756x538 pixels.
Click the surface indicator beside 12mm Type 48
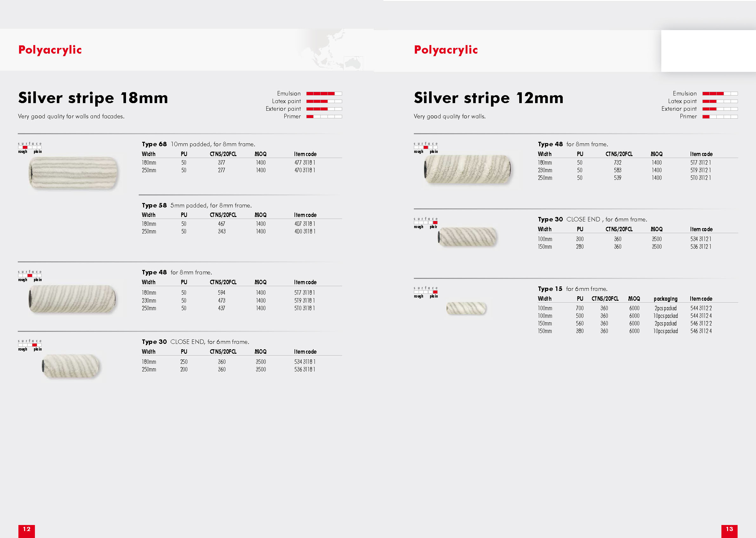(x=426, y=148)
